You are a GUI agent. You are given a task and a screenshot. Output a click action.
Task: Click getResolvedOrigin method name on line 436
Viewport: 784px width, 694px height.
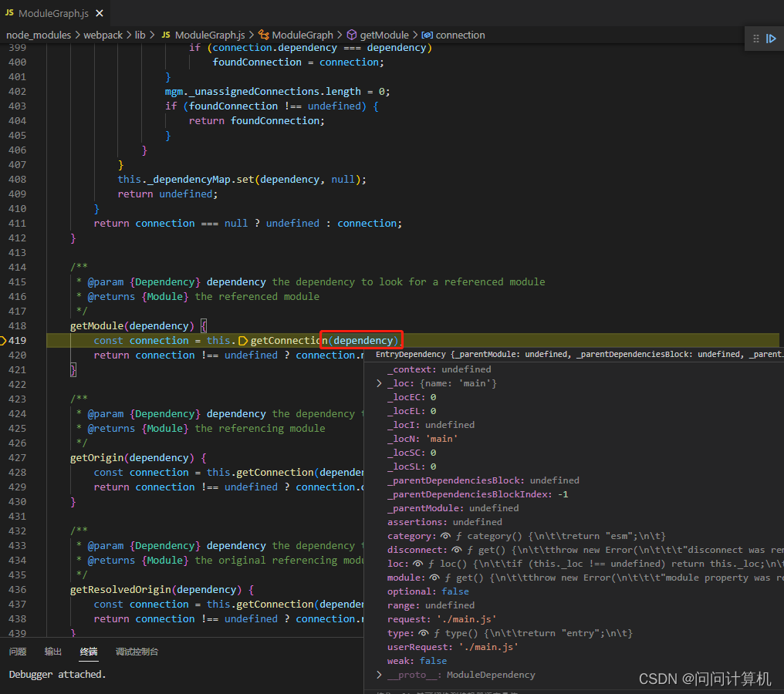click(120, 590)
